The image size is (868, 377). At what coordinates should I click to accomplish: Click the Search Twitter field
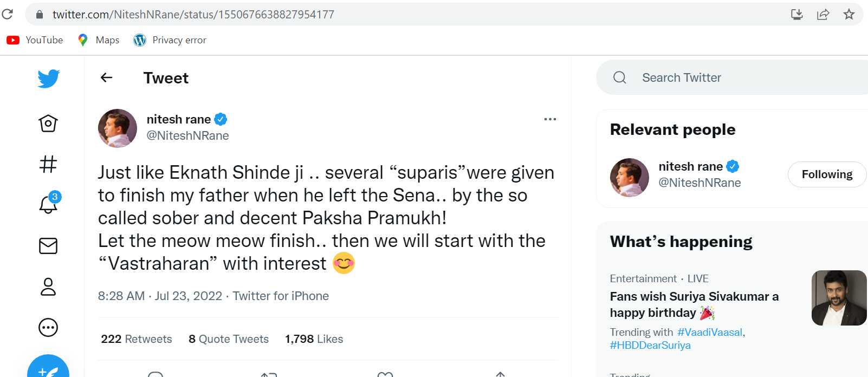pos(731,78)
